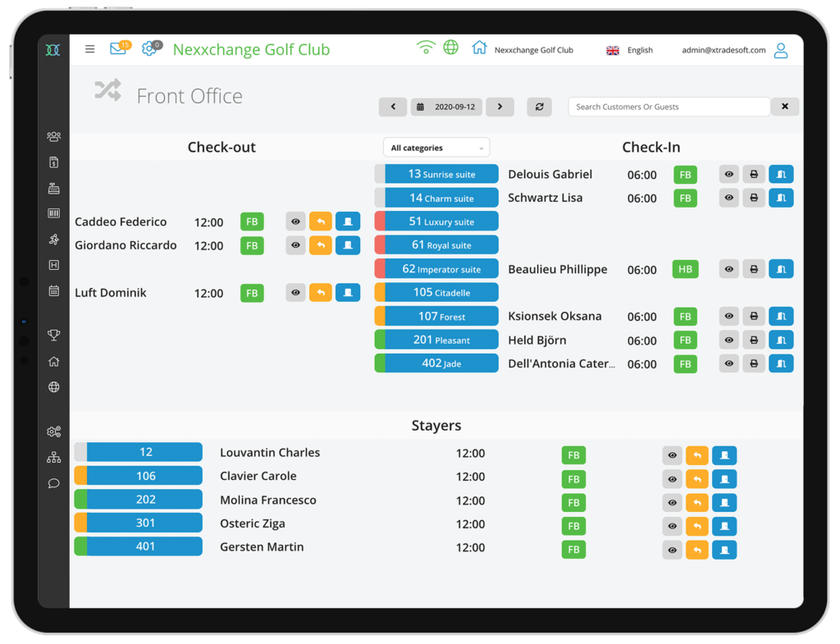Print registration for Delouis Gabriel
840x644 pixels.
pos(754,175)
